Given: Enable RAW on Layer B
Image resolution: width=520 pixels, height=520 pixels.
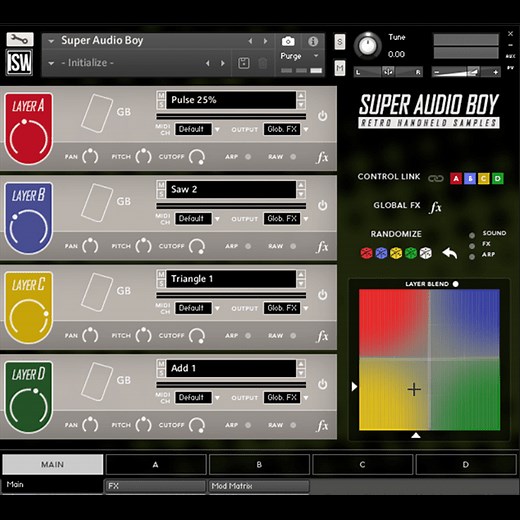Looking at the screenshot, I should [x=293, y=246].
